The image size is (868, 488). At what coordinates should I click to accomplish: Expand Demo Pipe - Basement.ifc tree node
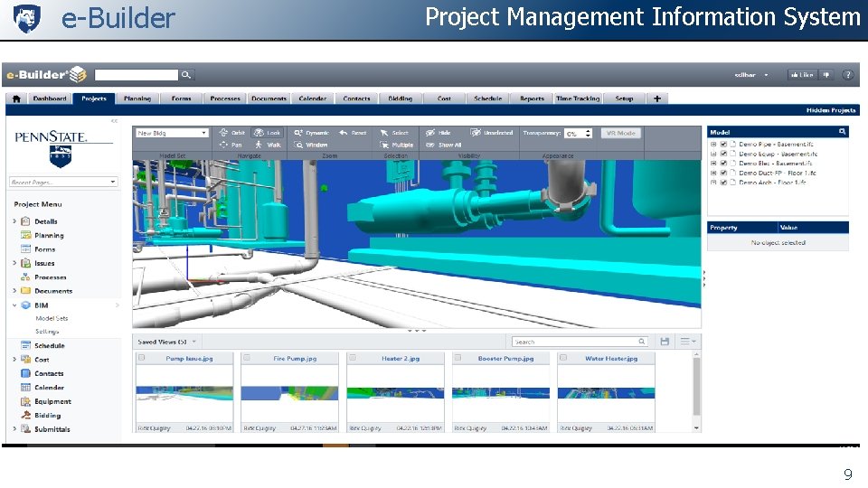(x=713, y=144)
